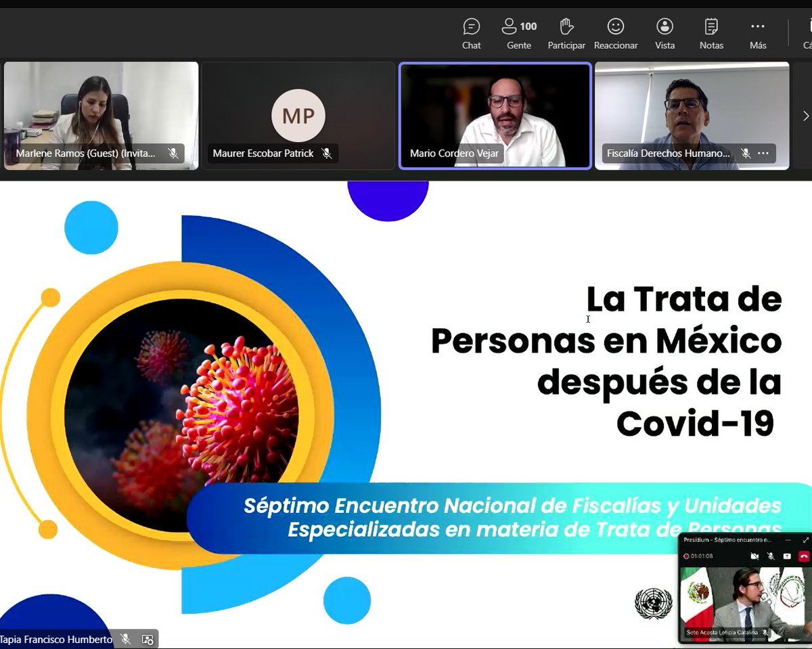Show the Gente participants list
The width and height of the screenshot is (812, 649).
(519, 34)
